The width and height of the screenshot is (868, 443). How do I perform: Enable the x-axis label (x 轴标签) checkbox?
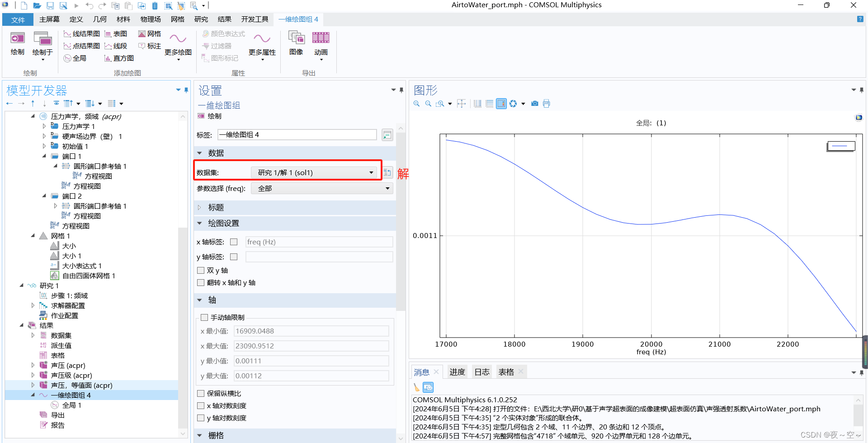(234, 242)
